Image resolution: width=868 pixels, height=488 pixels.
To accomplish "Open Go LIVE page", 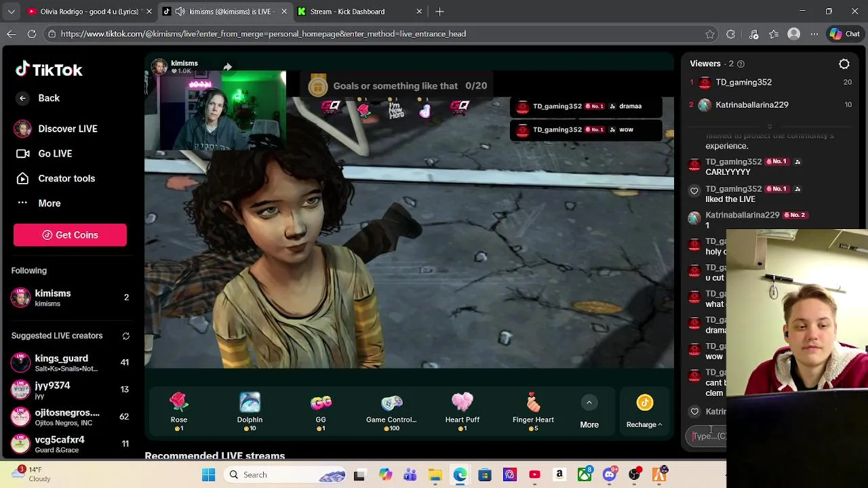I will pyautogui.click(x=45, y=154).
